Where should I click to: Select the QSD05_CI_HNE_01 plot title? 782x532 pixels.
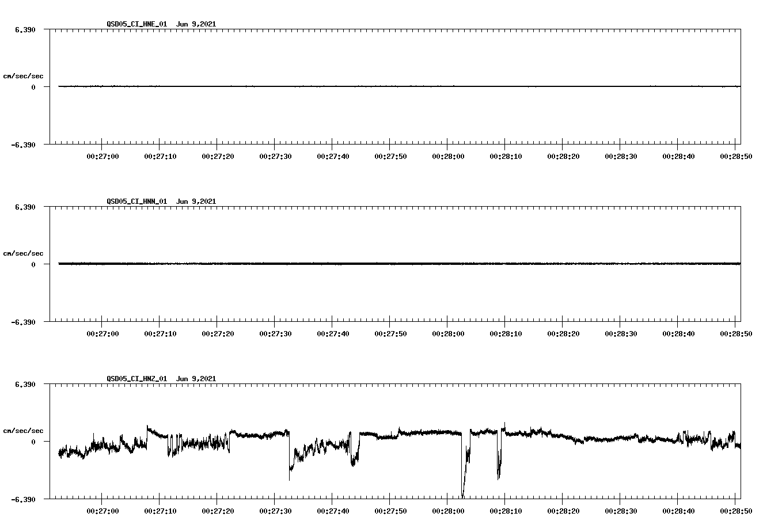[x=161, y=24]
